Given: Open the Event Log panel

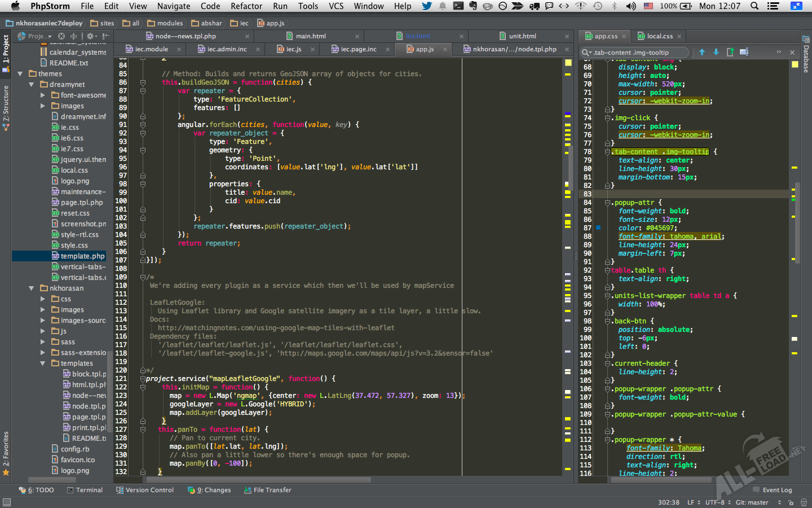Looking at the screenshot, I should [773, 490].
